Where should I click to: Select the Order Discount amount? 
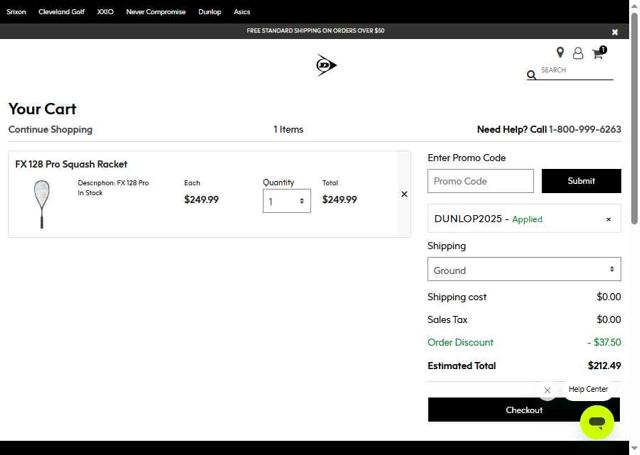click(604, 342)
